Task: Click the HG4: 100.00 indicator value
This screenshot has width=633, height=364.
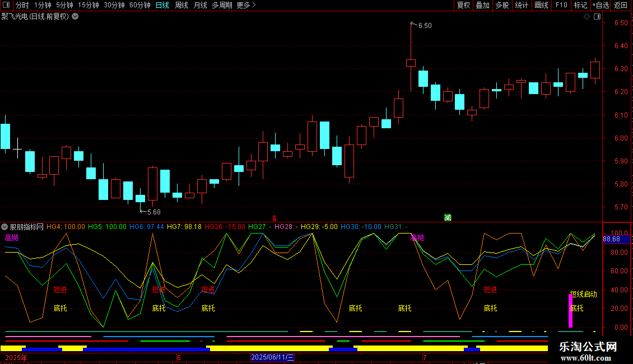Action: pos(66,227)
